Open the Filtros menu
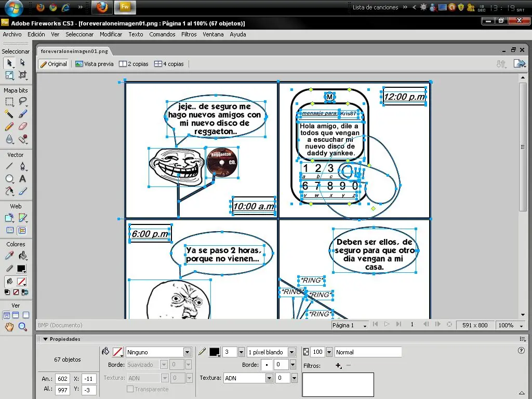532x399 pixels. 189,34
